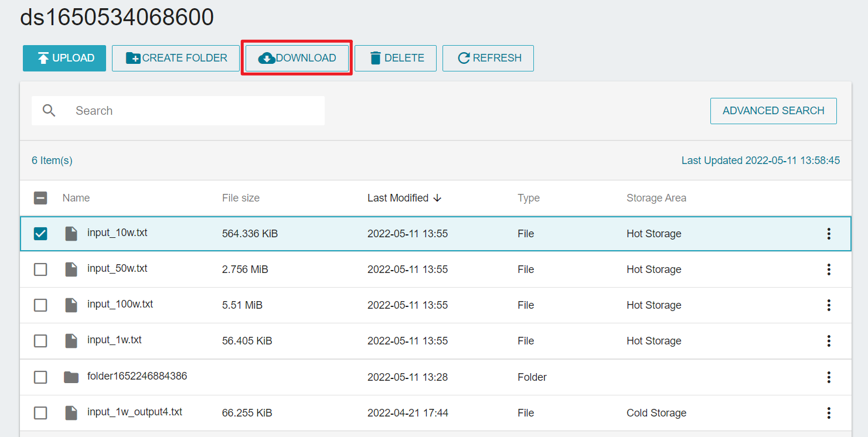Check the folder1652246884386 checkbox
The image size is (868, 437).
point(40,377)
